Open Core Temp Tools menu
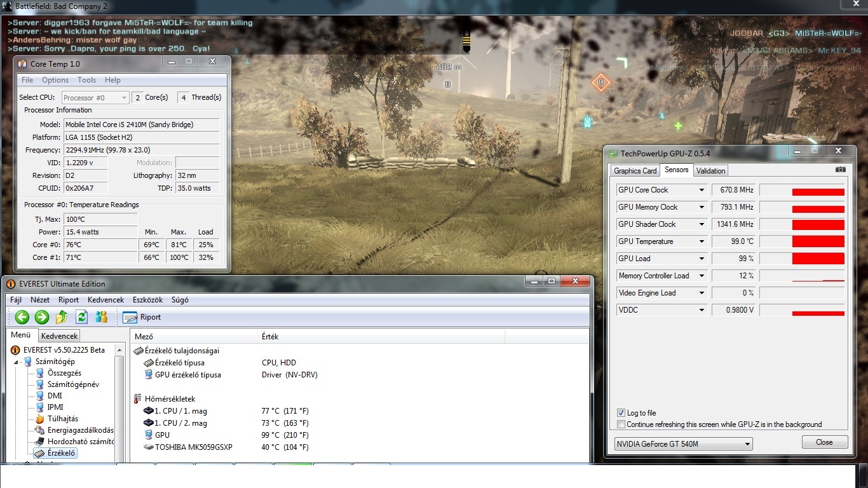The height and width of the screenshot is (488, 868). point(87,80)
